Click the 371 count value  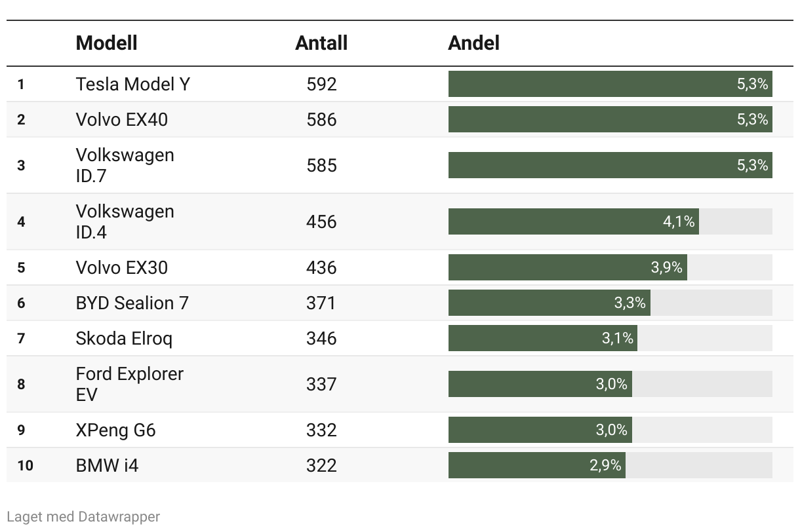click(321, 303)
